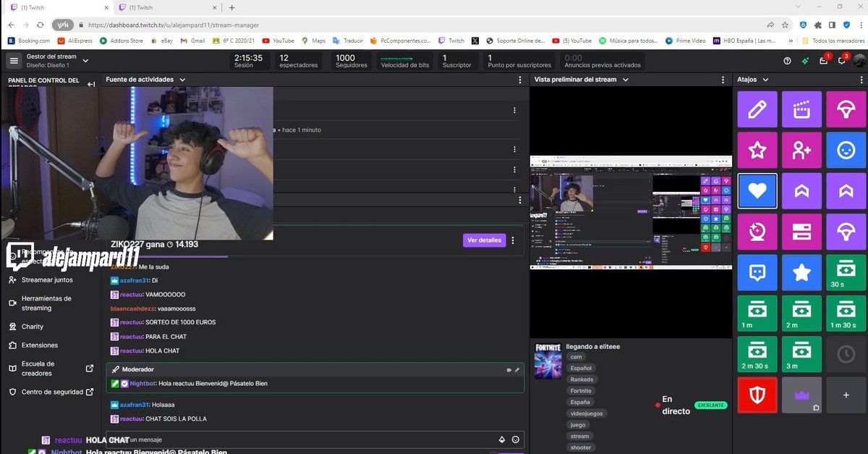Open the PcComponentes bookmark
Screen dimensions: 868x454
coord(401,41)
